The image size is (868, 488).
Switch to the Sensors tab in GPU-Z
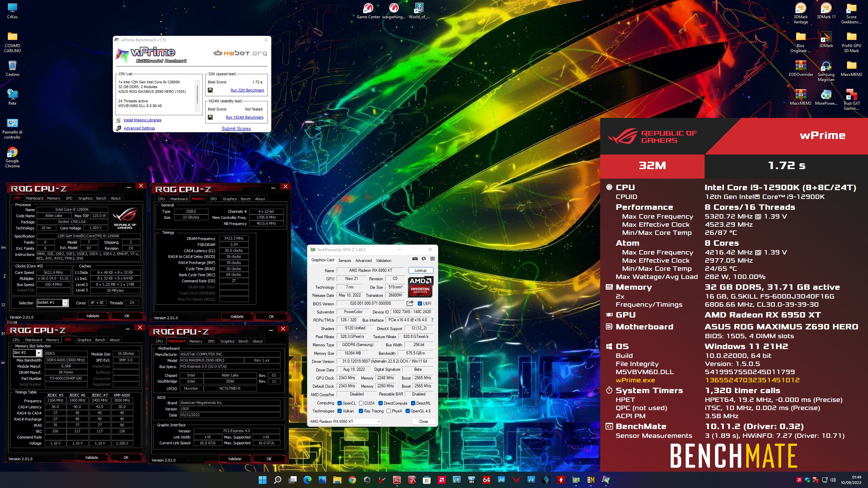(344, 260)
